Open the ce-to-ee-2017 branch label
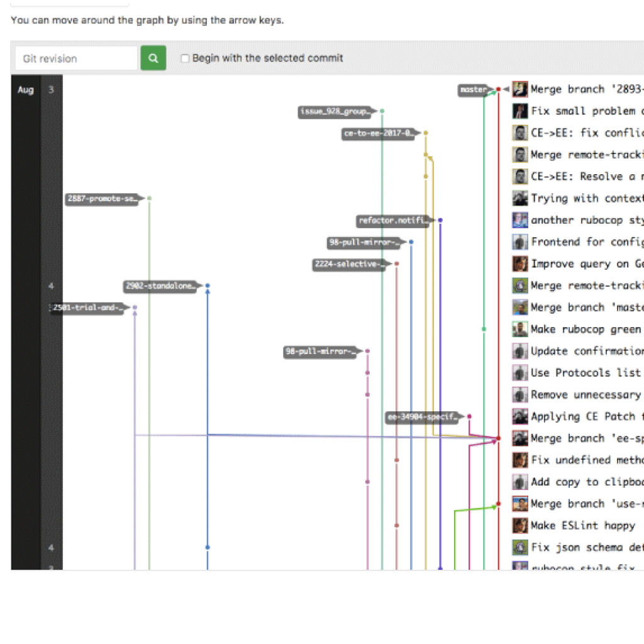 [379, 133]
